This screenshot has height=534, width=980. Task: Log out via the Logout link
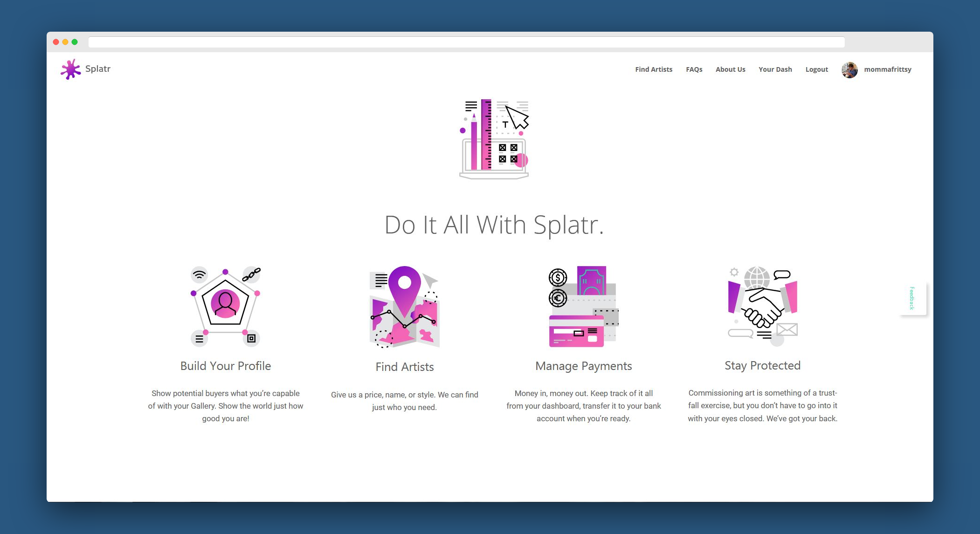point(816,69)
